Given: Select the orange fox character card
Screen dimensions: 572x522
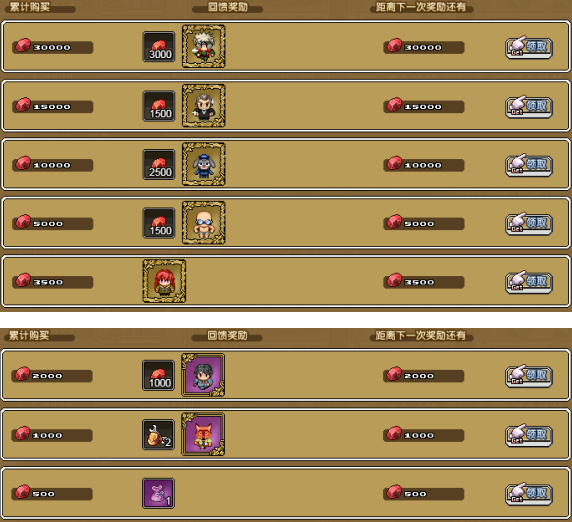Looking at the screenshot, I should (203, 434).
